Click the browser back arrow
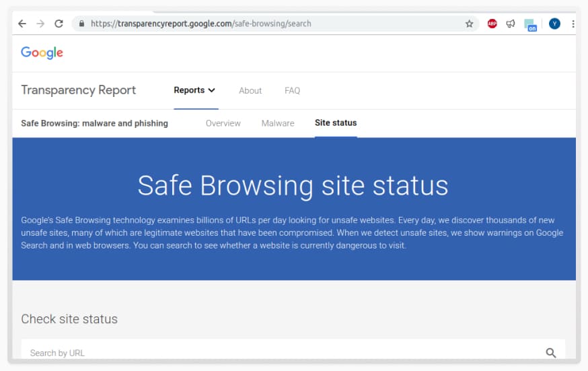The image size is (588, 371). pyautogui.click(x=22, y=24)
